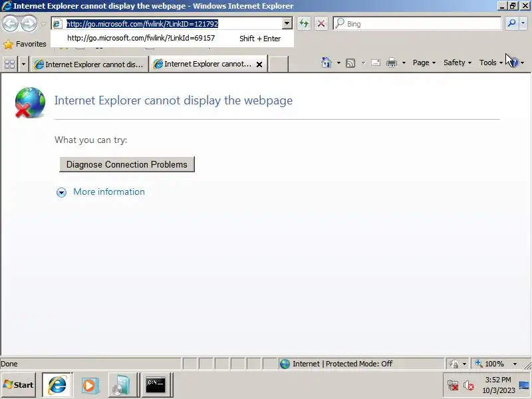The height and width of the screenshot is (399, 532).
Task: Open the recent pages dropdown arrow
Action: click(43, 24)
